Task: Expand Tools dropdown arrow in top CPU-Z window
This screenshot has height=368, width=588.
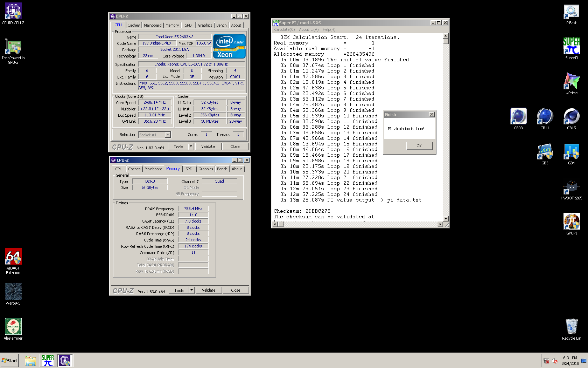Action: 191,146
